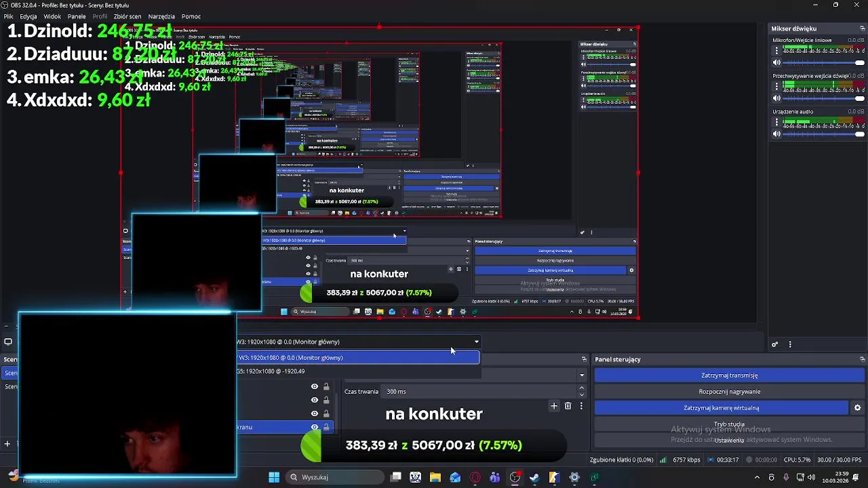Viewport: 868px width, 488px height.
Task: Mute Przechwytywanie wejścia dźwięku channel
Action: coord(777,98)
